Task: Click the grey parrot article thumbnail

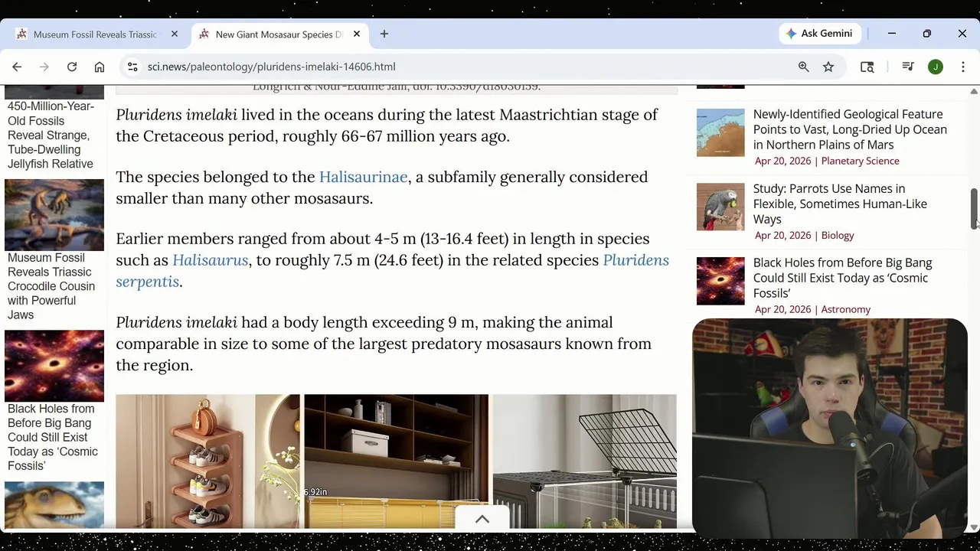Action: (x=720, y=207)
